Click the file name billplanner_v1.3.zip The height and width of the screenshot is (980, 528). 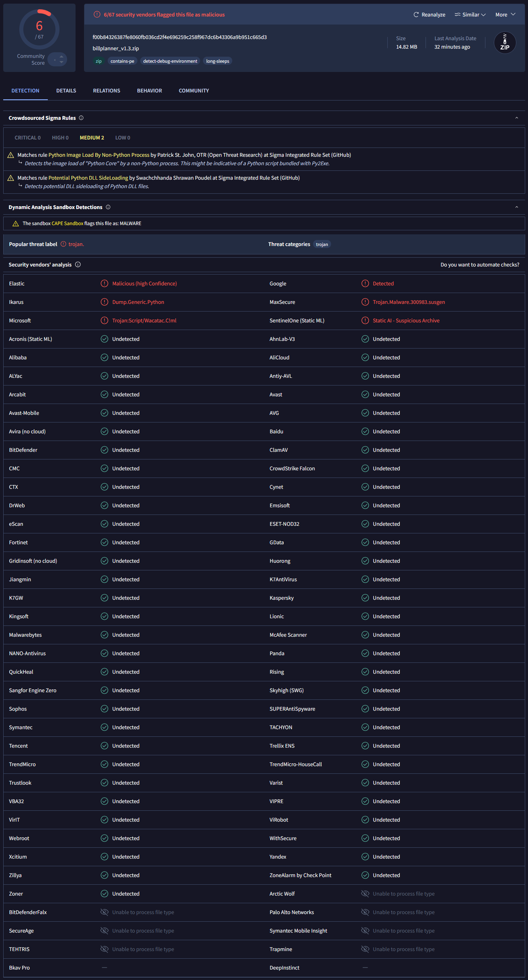(116, 48)
